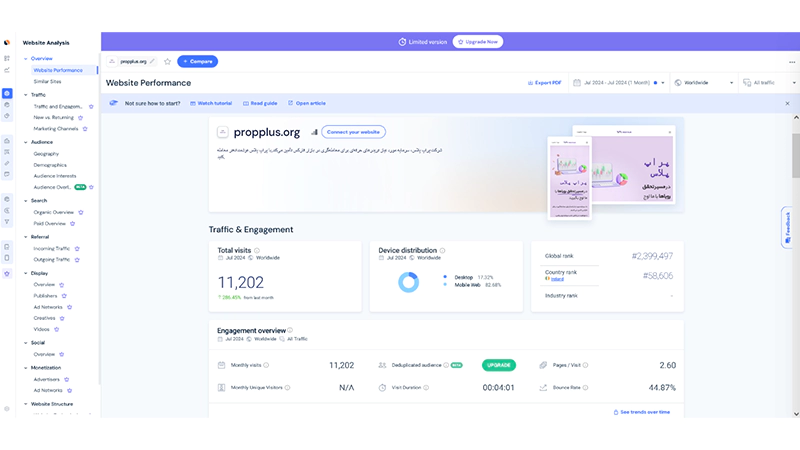Open the Watch tutorial link

pyautogui.click(x=211, y=104)
